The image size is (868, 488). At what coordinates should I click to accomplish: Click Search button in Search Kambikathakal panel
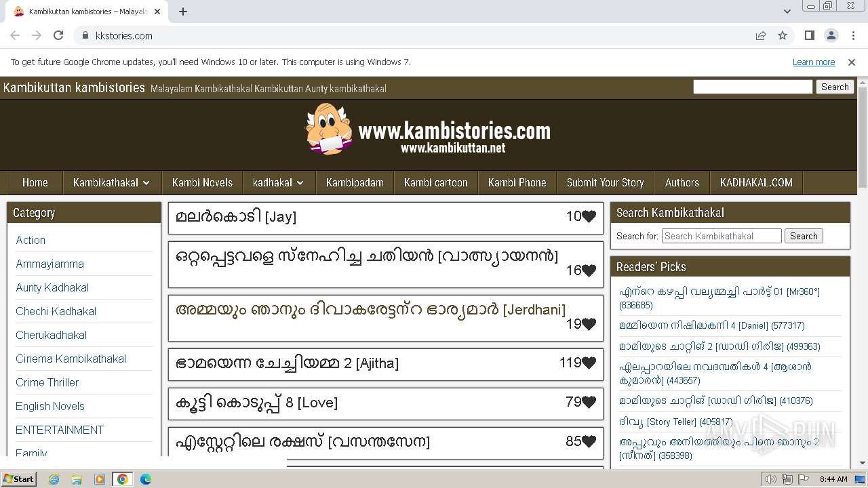coord(804,236)
